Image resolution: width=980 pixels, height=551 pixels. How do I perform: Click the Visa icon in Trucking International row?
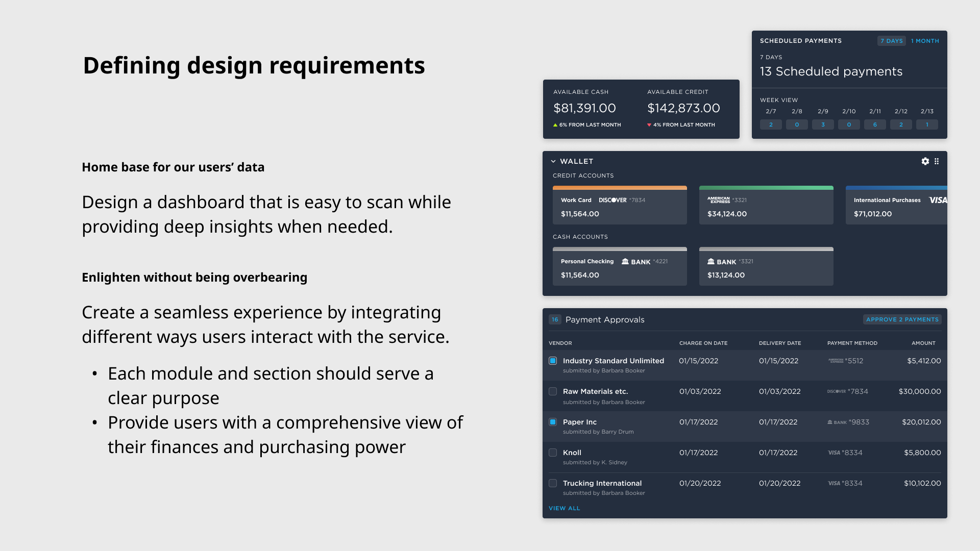[834, 483]
